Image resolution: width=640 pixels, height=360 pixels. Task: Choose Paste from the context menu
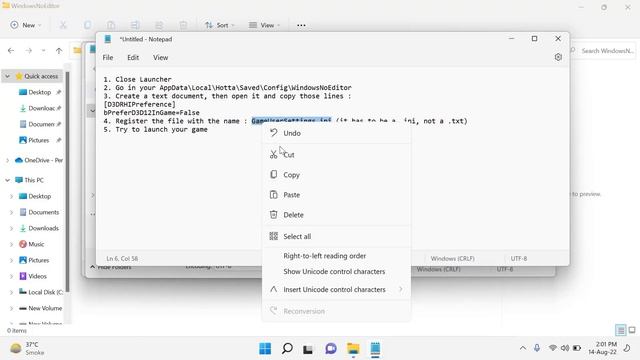tap(336, 195)
